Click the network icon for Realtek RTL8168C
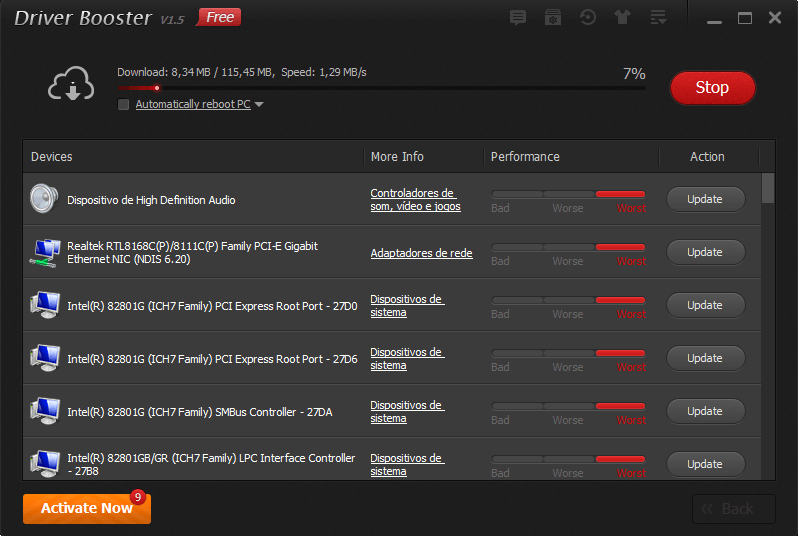This screenshot has width=798, height=536. pos(45,252)
